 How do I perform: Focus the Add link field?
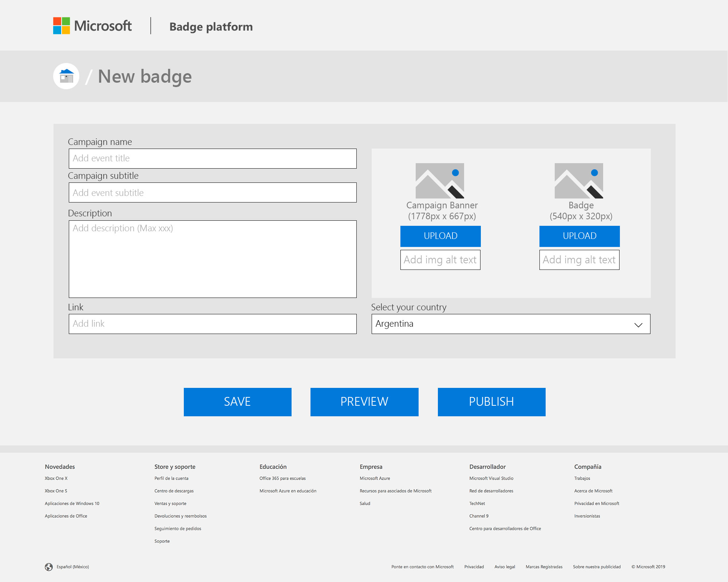(x=213, y=324)
